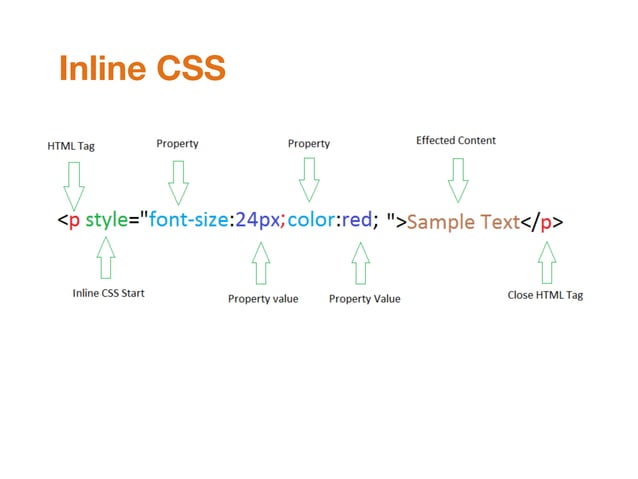Click the "font-size" property in code
638x479 pixels.
point(188,219)
